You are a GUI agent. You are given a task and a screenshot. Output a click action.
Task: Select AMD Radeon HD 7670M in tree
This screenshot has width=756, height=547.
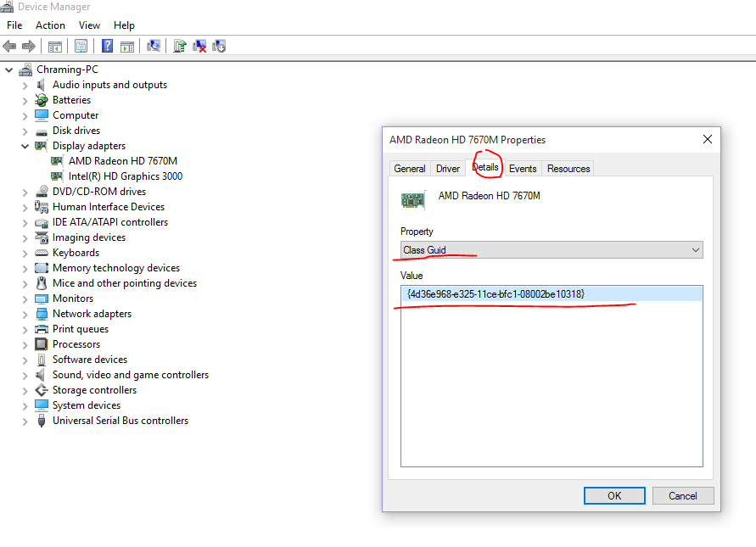[x=123, y=161]
